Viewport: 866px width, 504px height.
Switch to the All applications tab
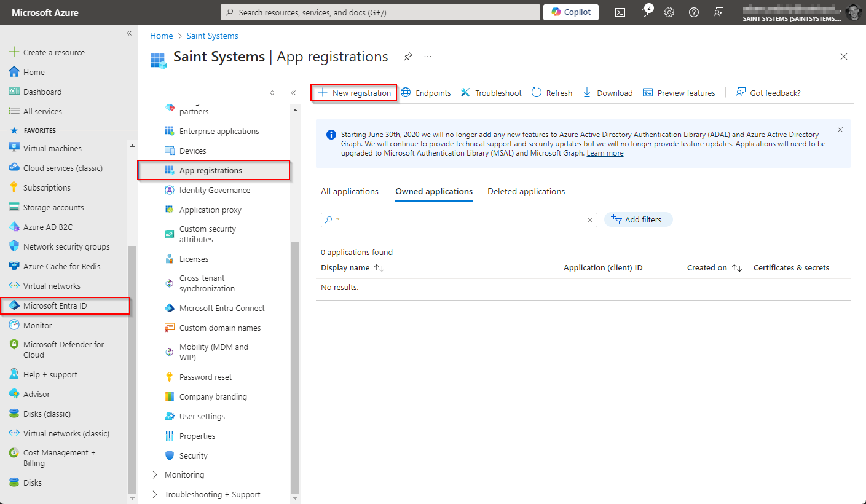(x=349, y=191)
